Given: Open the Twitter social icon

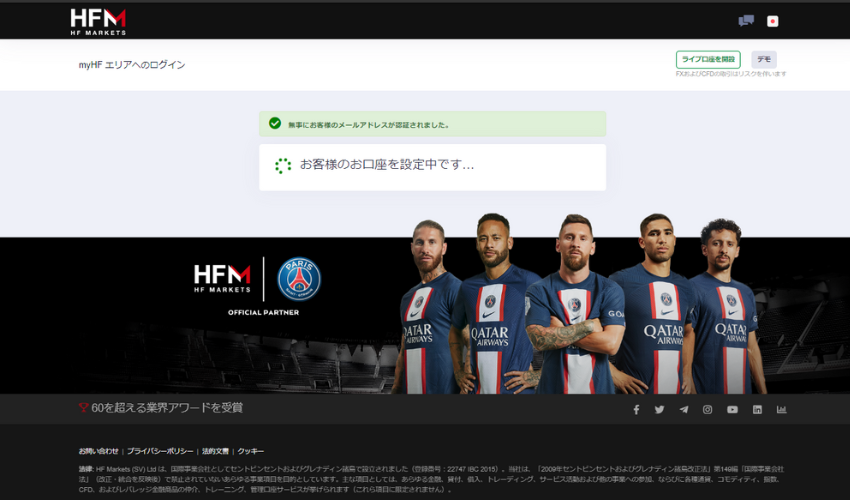Looking at the screenshot, I should click(659, 409).
